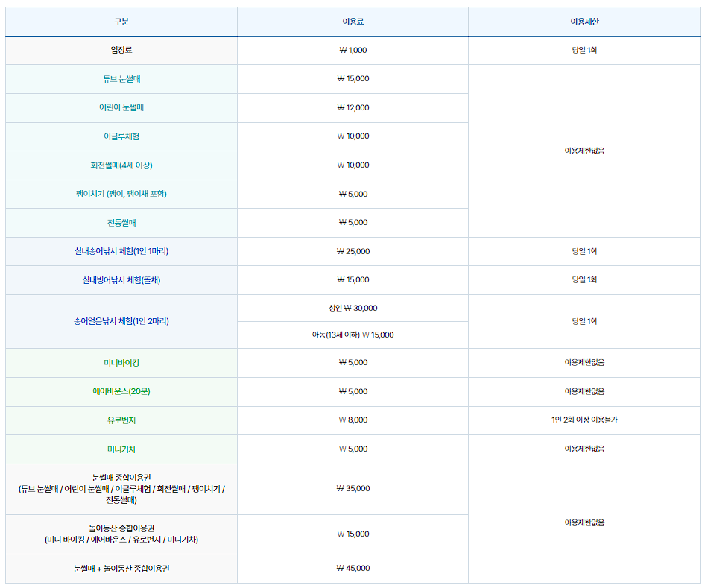Click '이용제한없음' beside the sled rows
705x588 pixels.
(584, 151)
